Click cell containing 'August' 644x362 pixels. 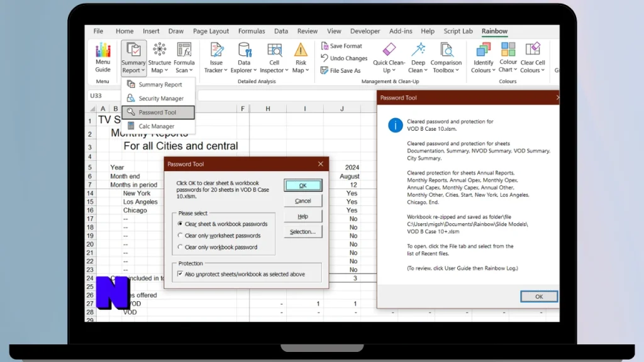350,176
